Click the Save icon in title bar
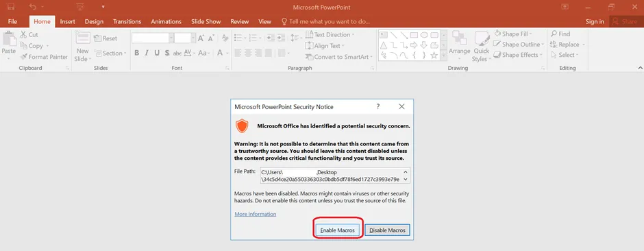Image resolution: width=644 pixels, height=251 pixels. [x=11, y=7]
